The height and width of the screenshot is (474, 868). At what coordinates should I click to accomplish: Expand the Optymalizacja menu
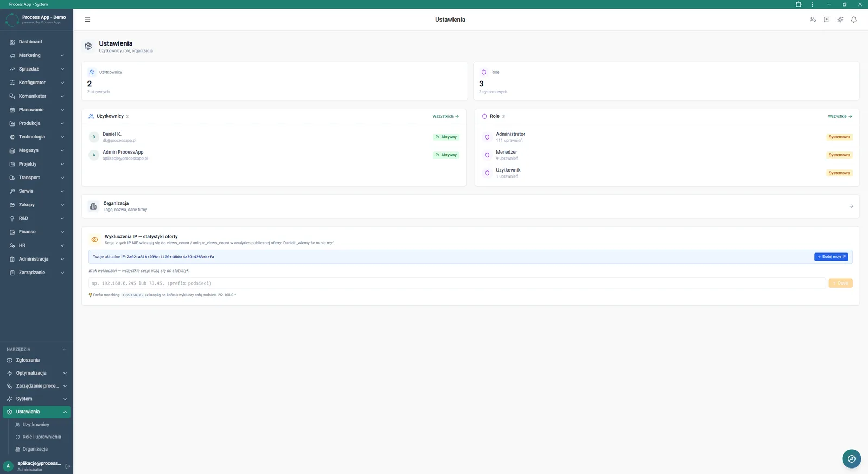(x=36, y=373)
